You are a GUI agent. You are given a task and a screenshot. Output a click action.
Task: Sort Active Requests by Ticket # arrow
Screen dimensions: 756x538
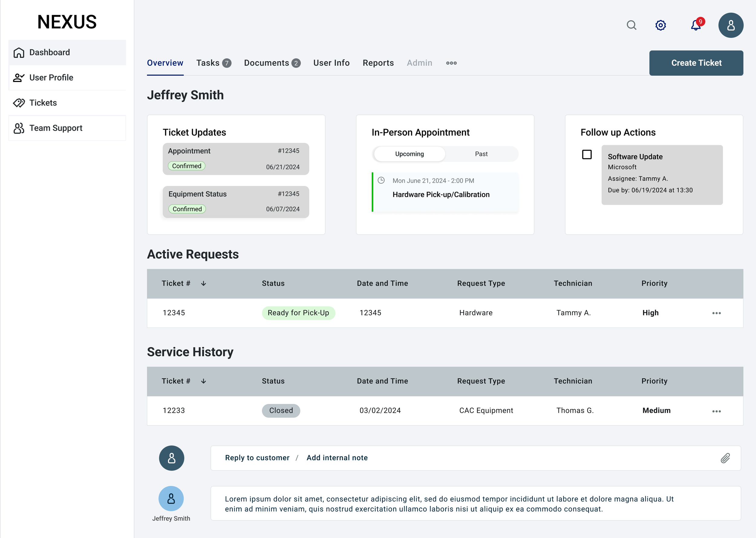pyautogui.click(x=204, y=284)
